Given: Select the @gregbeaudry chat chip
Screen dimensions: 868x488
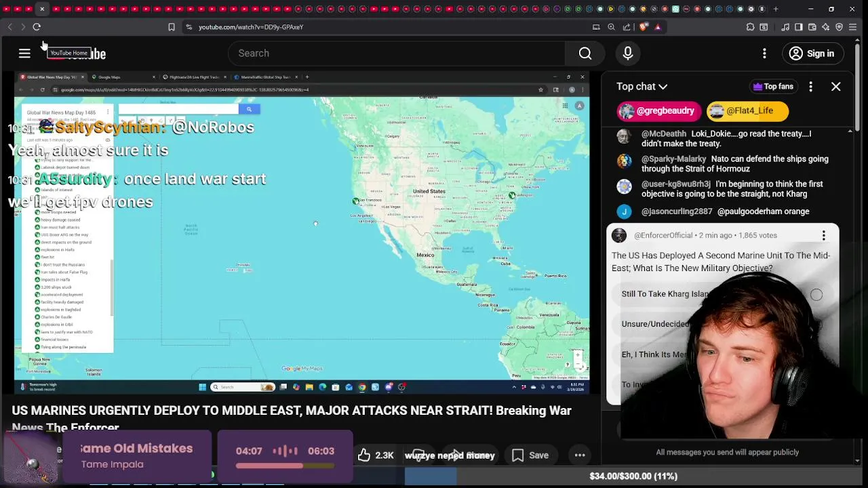Looking at the screenshot, I should click(658, 110).
